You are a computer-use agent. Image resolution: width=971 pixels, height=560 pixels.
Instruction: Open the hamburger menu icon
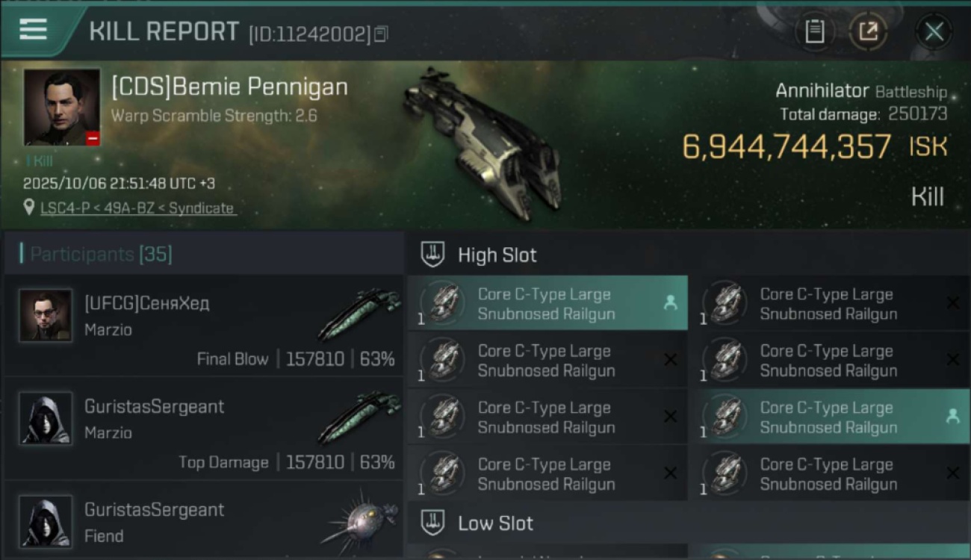pyautogui.click(x=34, y=30)
